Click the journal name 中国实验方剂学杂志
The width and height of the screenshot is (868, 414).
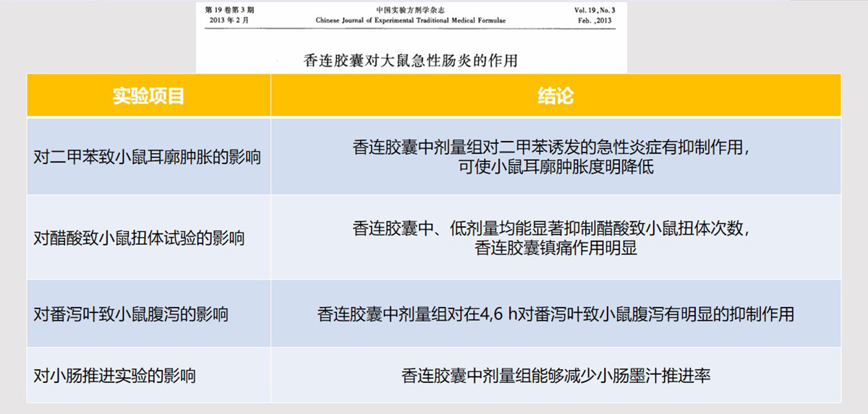tap(409, 10)
